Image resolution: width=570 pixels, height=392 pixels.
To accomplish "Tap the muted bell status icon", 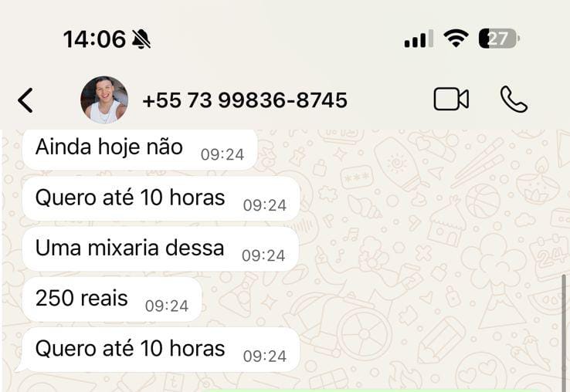I will 141,39.
